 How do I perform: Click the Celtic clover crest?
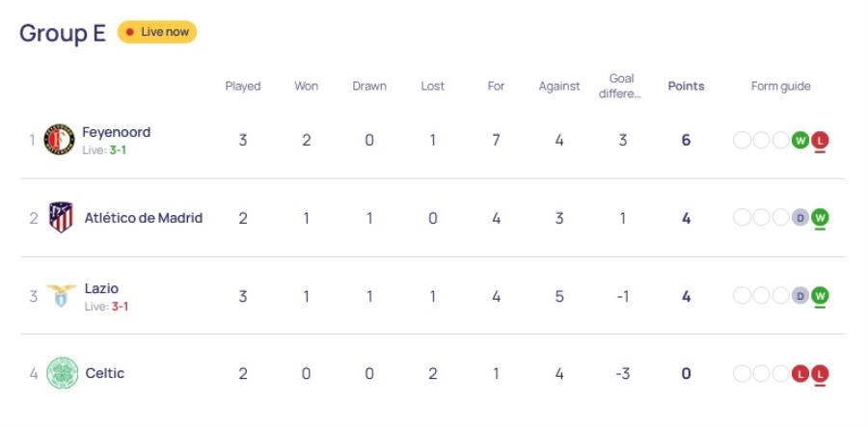(x=63, y=373)
